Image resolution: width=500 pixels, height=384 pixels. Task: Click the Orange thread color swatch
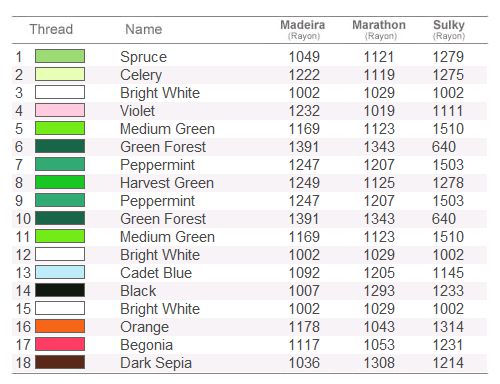60,326
